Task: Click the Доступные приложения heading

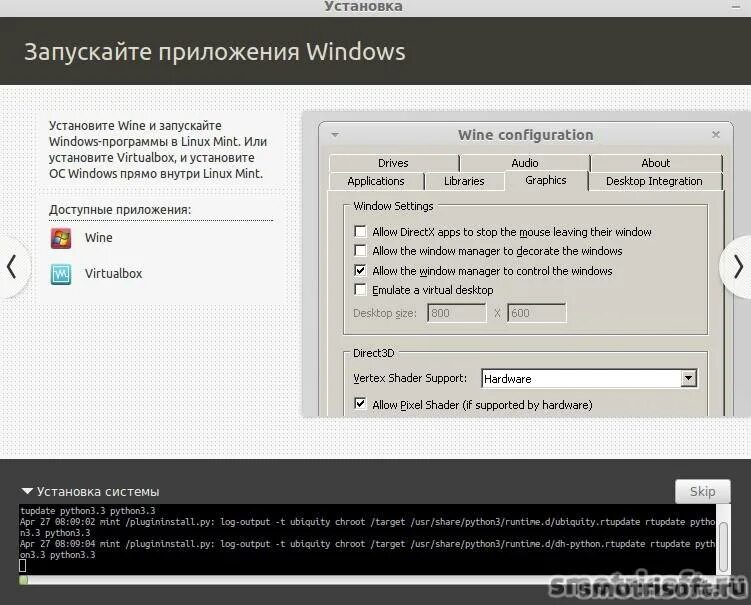Action: pos(120,210)
